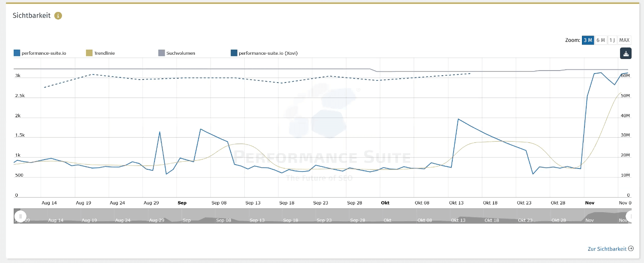Click the line peak near Okt 13
644x263 pixels.
point(458,119)
